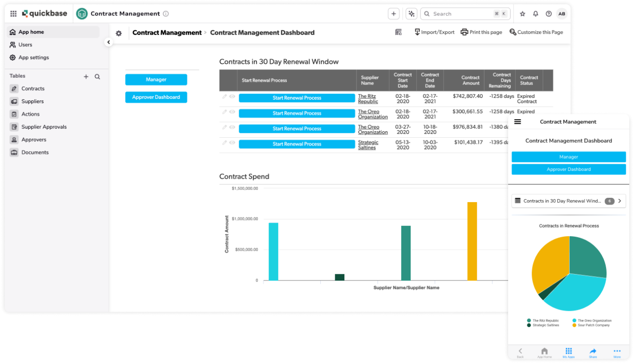Open notifications with the bell icon

click(535, 13)
